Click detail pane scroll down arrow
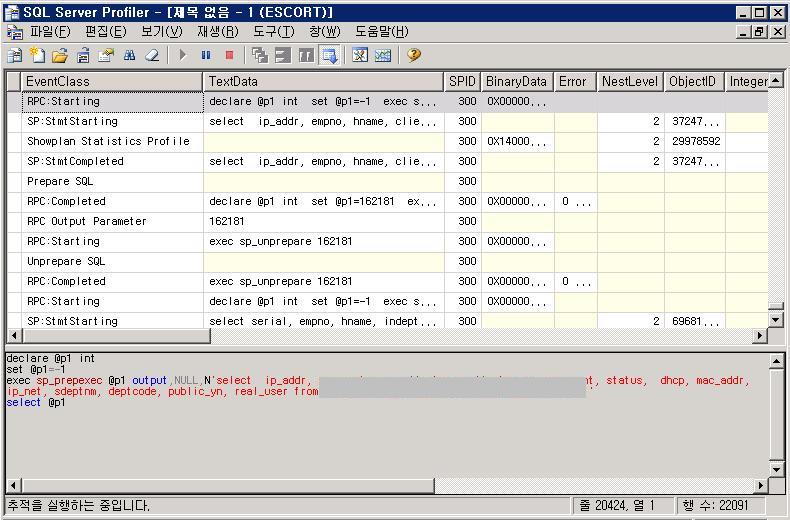Viewport: 790px width, 520px height. pos(776,470)
